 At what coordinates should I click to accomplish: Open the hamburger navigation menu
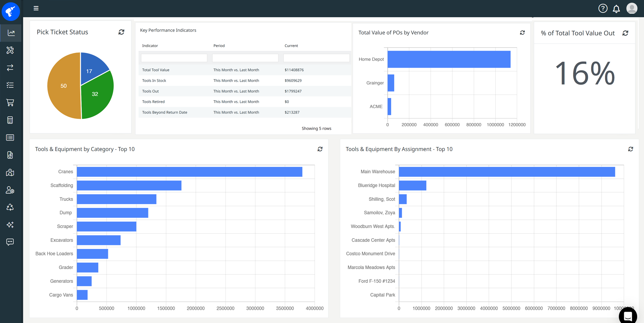coord(36,8)
